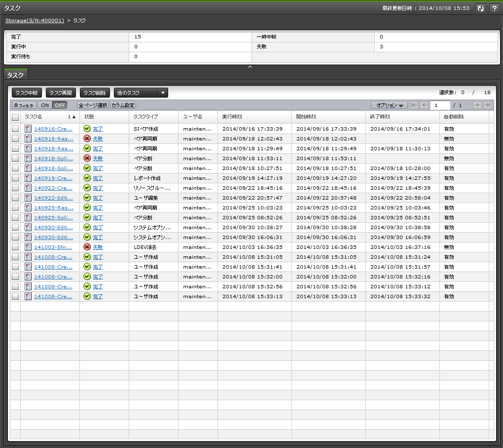Open the Storage(S/N:400001) breadcrumb link
Viewport: 503px width, 448px height.
pyautogui.click(x=35, y=21)
